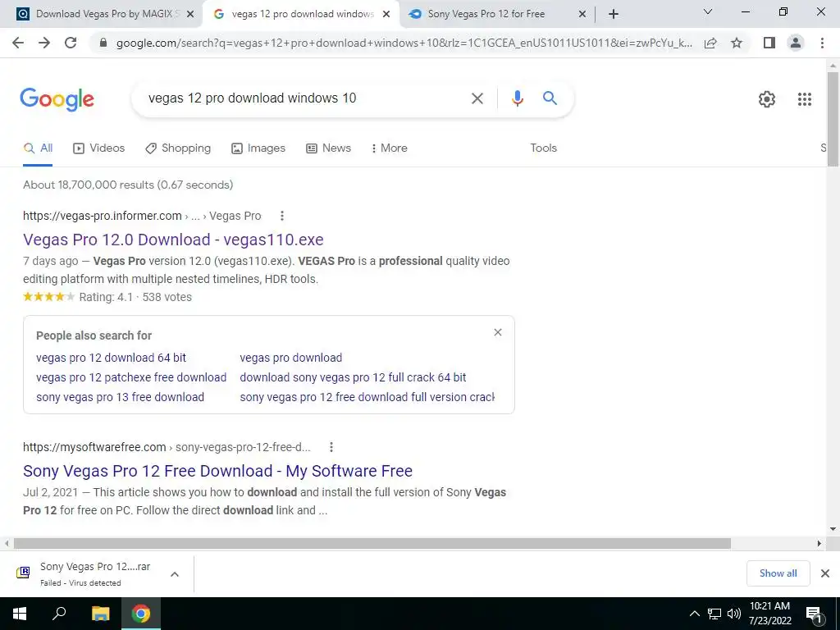
Task: Open network status tray icon
Action: 714,614
